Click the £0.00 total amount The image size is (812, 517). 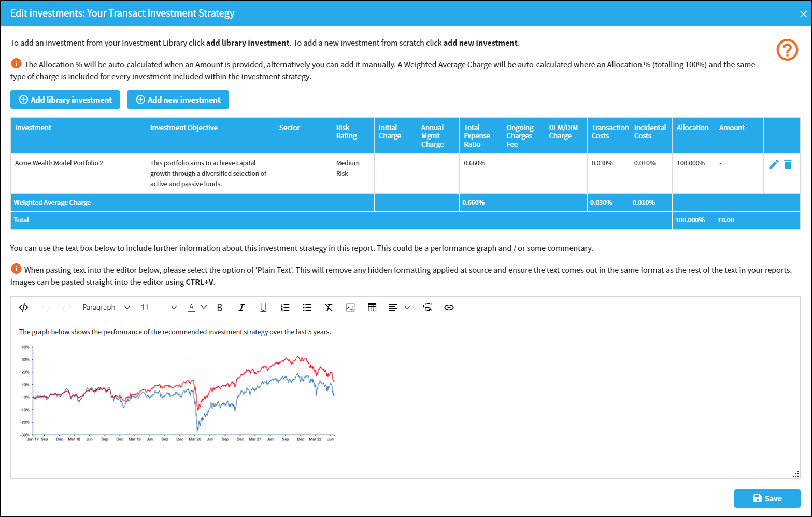[x=726, y=220]
